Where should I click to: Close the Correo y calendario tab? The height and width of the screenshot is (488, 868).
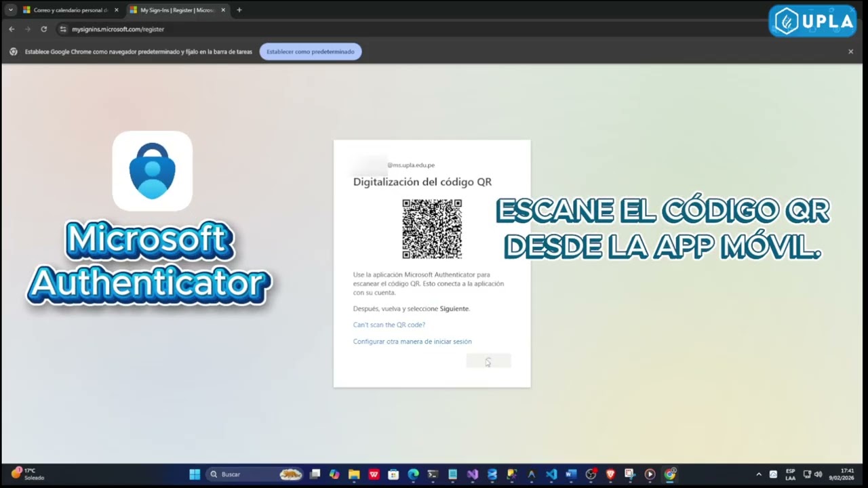(117, 10)
